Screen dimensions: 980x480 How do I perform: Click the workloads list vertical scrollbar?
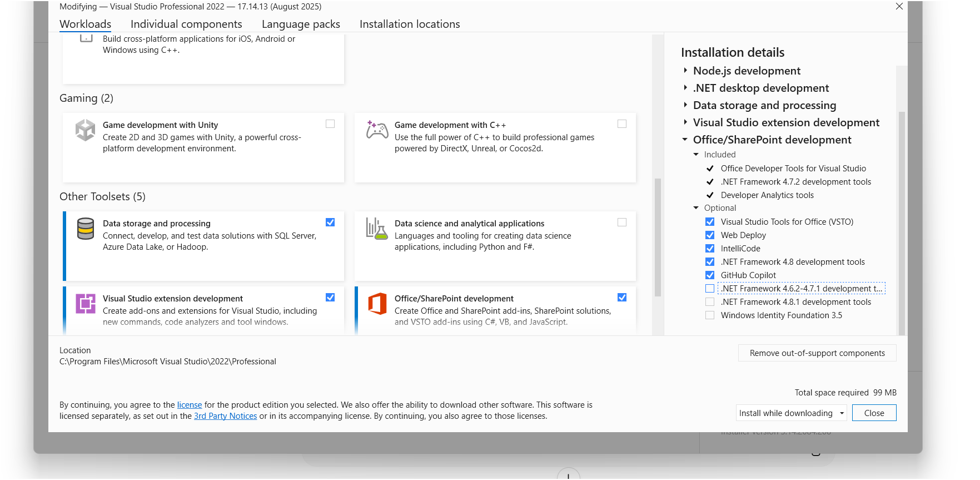tap(658, 237)
